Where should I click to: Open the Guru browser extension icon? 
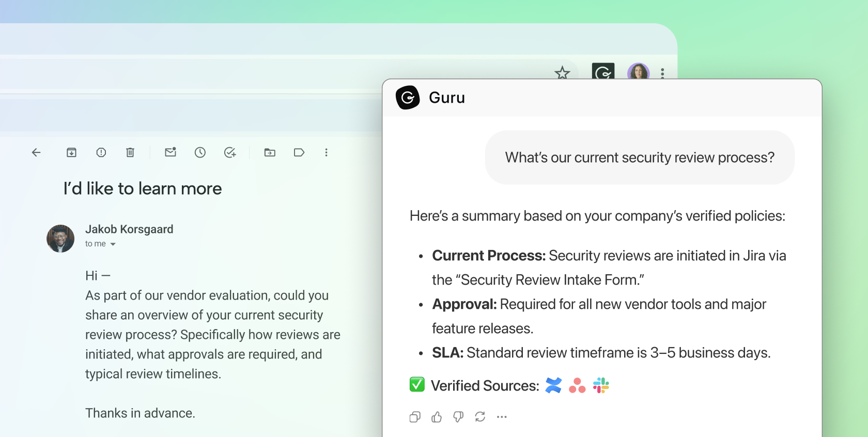(603, 71)
